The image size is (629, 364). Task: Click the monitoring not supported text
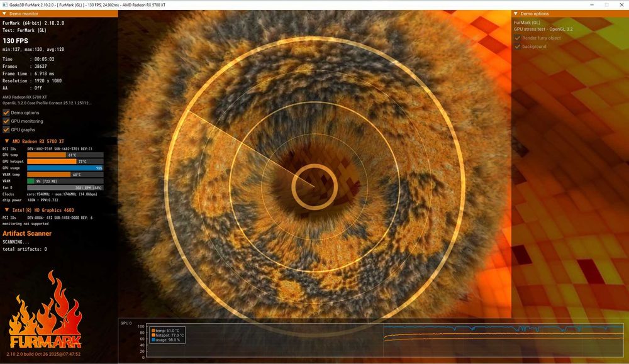25,224
